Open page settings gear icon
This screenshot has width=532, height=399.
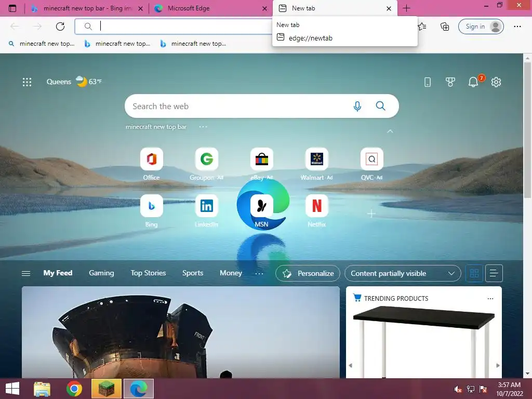click(496, 82)
